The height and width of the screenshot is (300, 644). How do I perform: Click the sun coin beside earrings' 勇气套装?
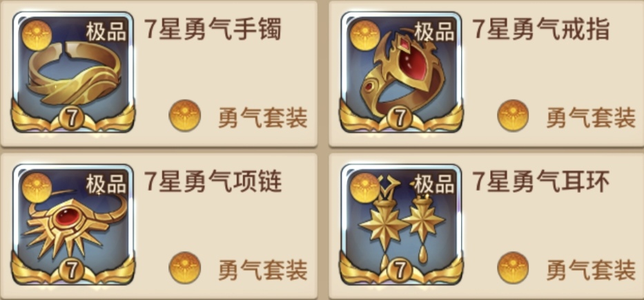[513, 268]
